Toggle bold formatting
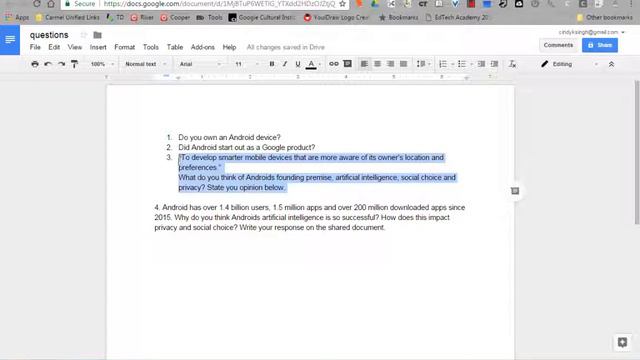 point(272,64)
